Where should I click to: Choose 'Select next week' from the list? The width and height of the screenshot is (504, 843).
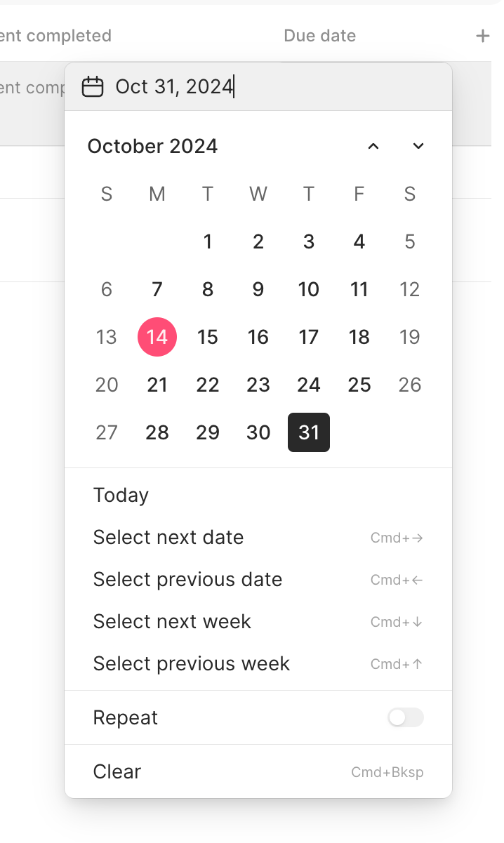(172, 621)
